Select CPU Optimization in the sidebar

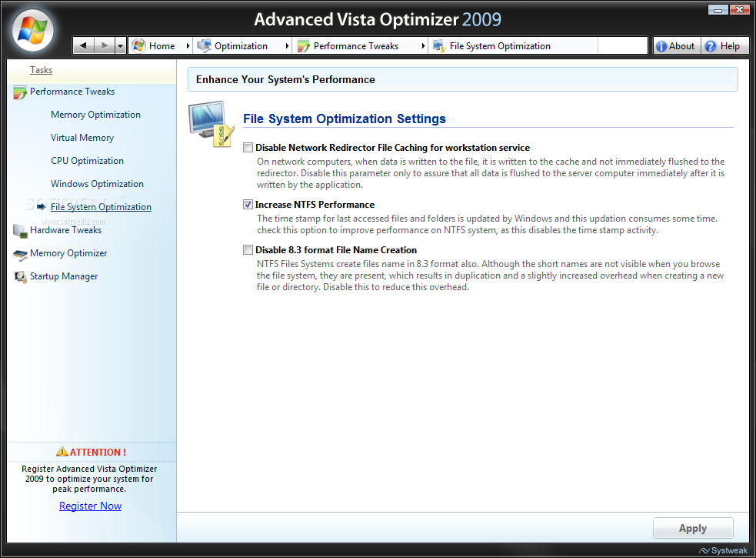[87, 161]
